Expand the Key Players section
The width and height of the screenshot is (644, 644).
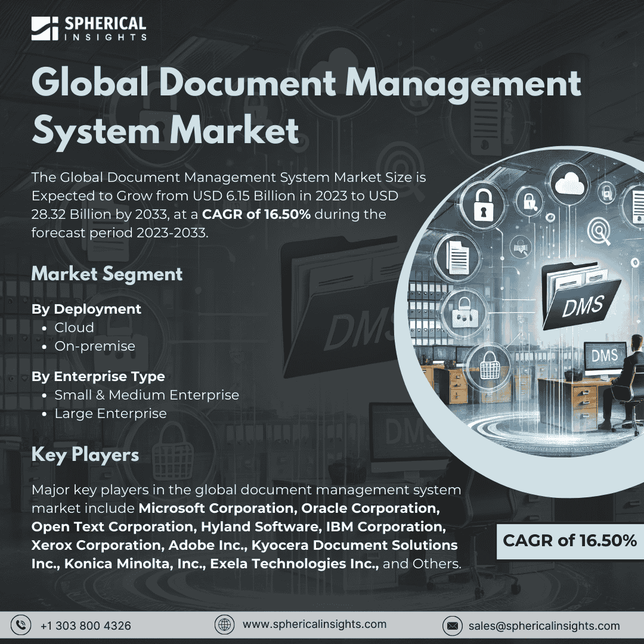(x=85, y=455)
